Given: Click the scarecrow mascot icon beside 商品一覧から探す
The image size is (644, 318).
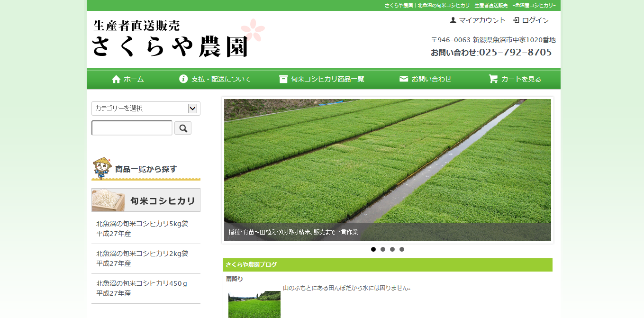Looking at the screenshot, I should pyautogui.click(x=102, y=168).
